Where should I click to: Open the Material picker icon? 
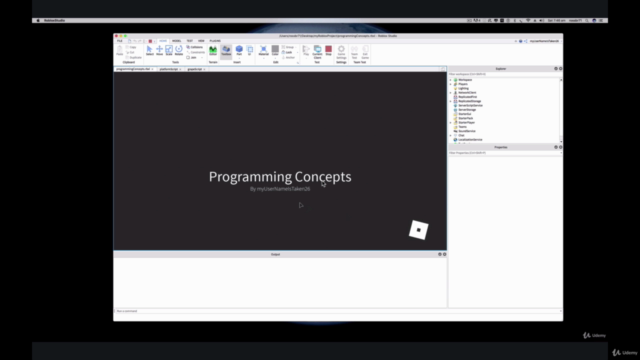coord(264,50)
